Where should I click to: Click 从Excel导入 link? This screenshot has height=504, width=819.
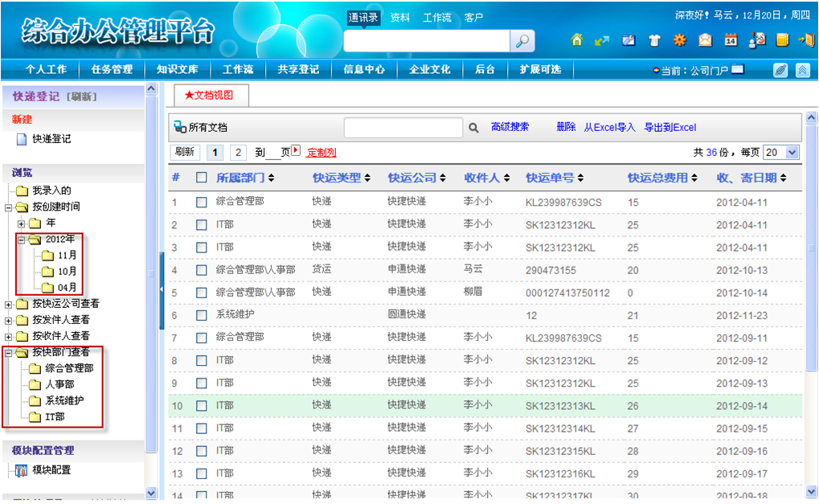point(609,128)
